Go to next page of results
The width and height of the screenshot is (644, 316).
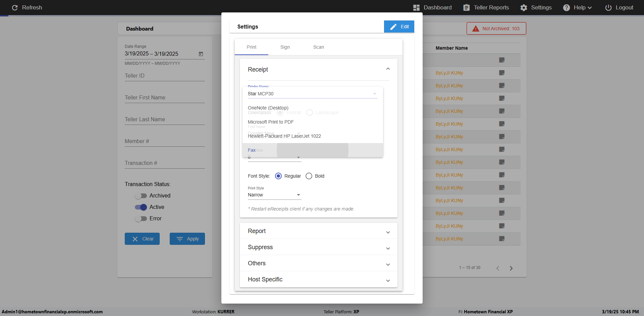511,268
